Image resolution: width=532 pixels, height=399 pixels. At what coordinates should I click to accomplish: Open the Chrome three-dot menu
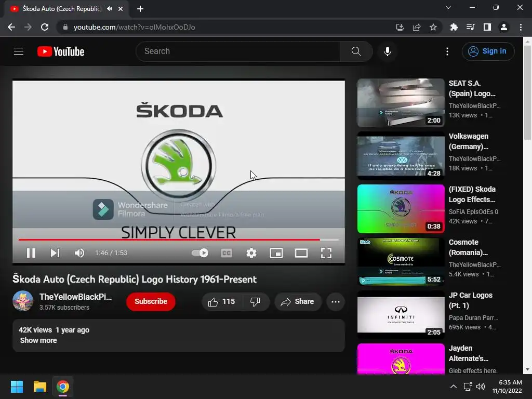tap(521, 27)
